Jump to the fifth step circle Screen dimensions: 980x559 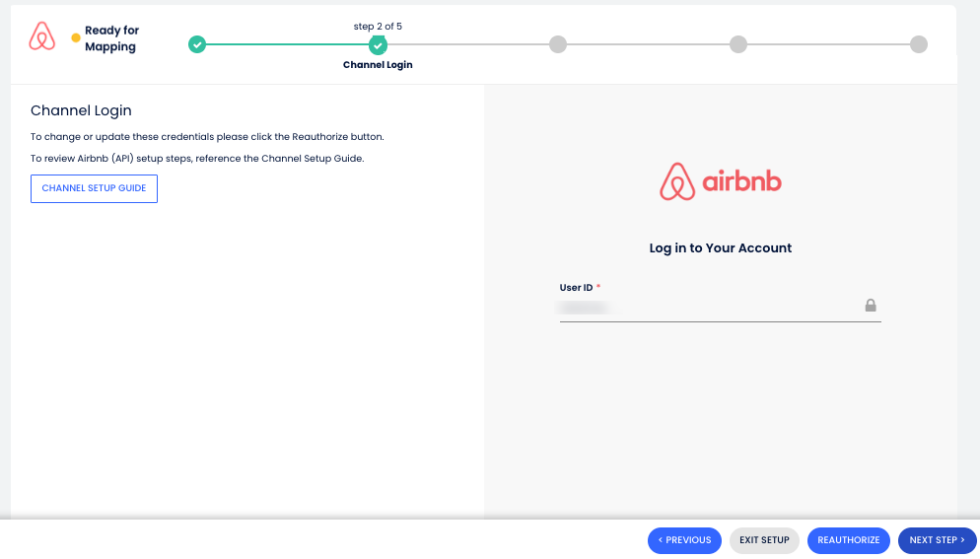(x=919, y=44)
